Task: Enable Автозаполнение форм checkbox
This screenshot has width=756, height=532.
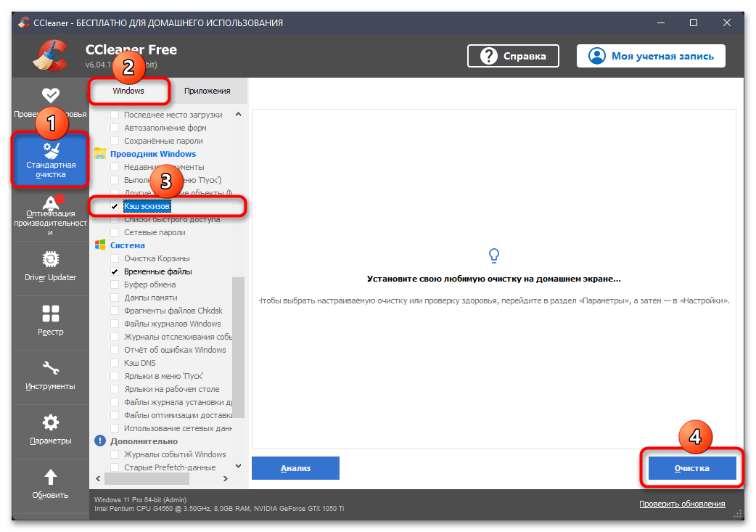Action: point(115,128)
